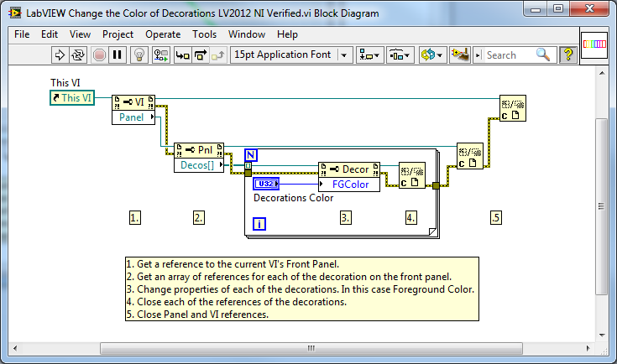
Task: Open the Distribute Objects dropdown
Action: 400,55
